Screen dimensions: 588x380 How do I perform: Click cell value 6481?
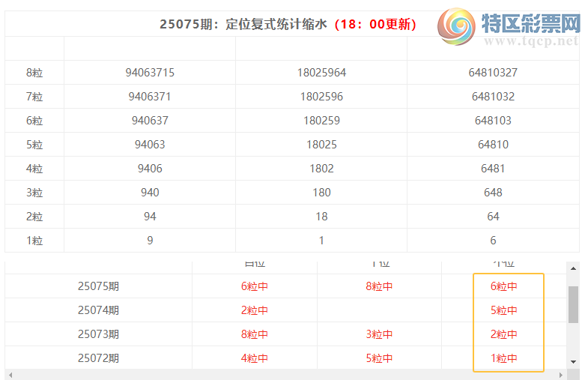(493, 169)
